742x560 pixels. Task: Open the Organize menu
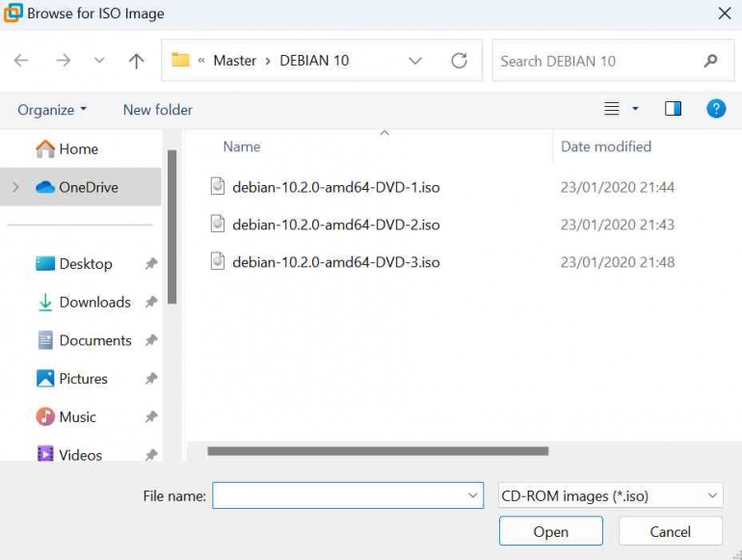(52, 110)
